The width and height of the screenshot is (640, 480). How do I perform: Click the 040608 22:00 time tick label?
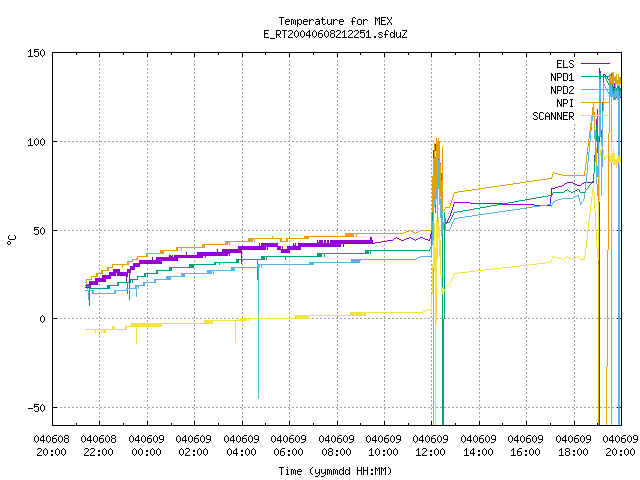(99, 446)
